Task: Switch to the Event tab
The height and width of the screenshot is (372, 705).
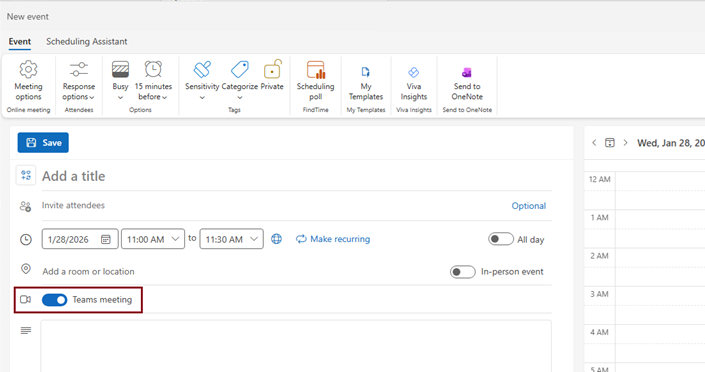Action: [x=20, y=41]
